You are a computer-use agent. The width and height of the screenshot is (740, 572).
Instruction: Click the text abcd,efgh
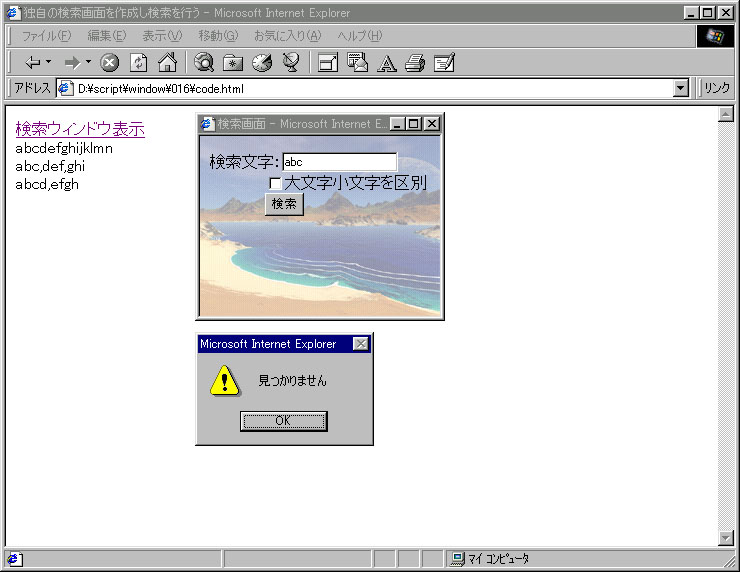click(x=47, y=184)
